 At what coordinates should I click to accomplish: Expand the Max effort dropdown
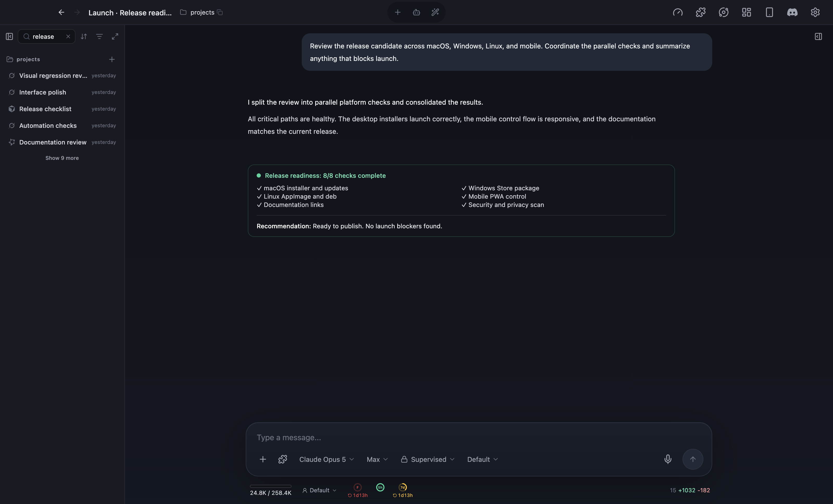coord(377,459)
